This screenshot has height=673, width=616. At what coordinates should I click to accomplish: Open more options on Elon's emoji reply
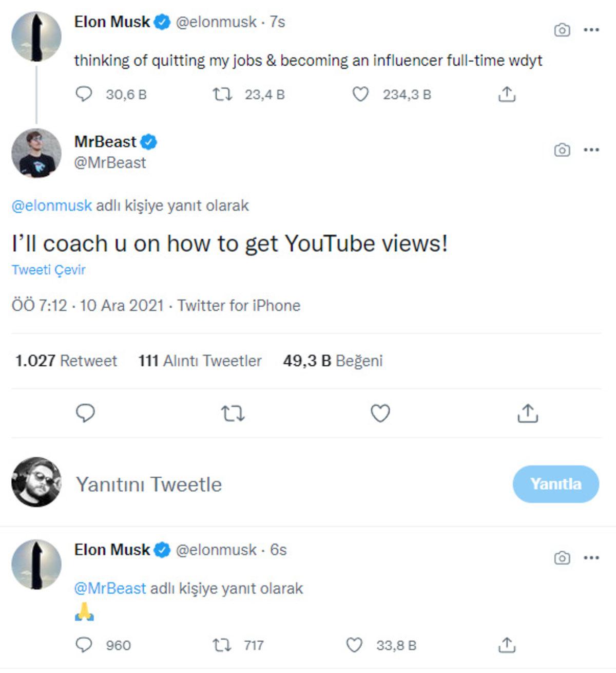pyautogui.click(x=591, y=558)
